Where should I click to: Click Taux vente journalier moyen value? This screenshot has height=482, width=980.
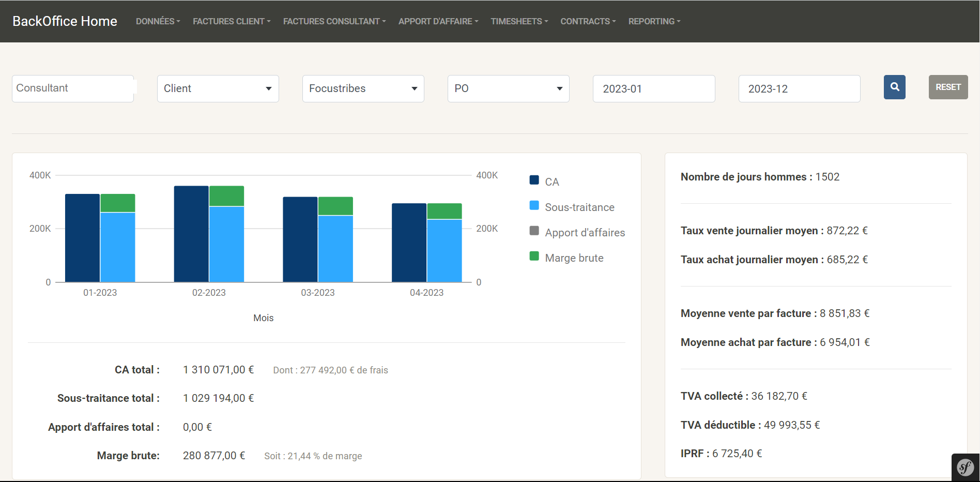847,231
